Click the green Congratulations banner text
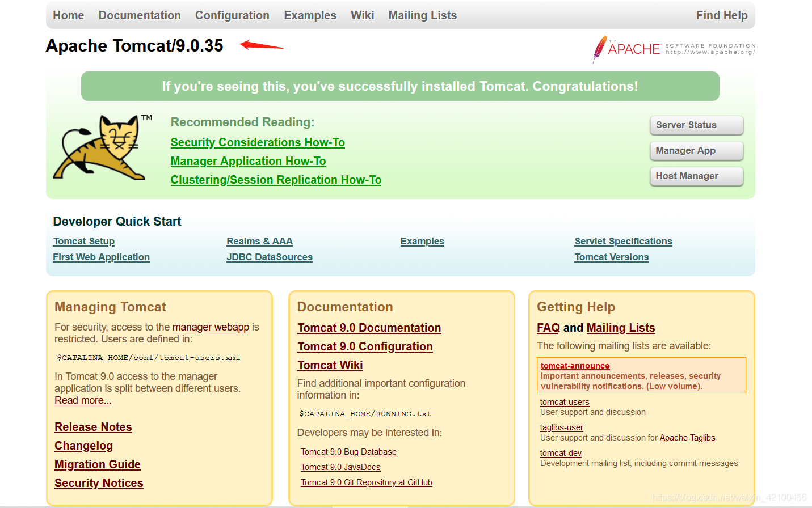 (x=400, y=86)
